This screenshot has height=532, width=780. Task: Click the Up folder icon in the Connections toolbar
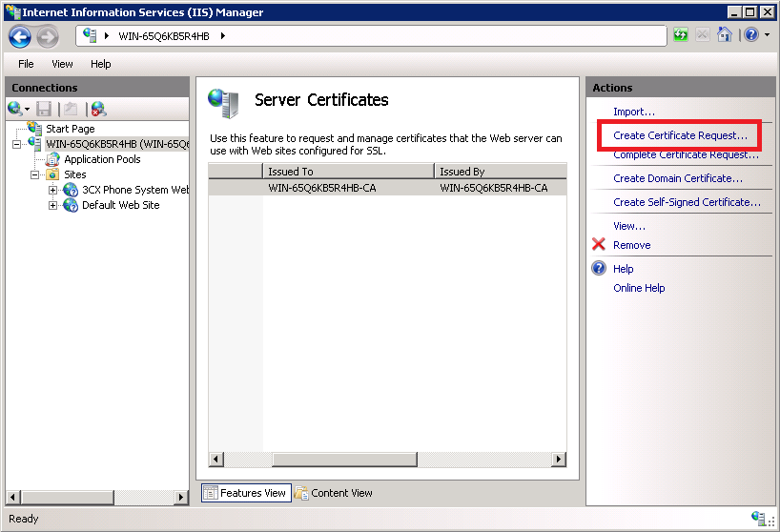(x=71, y=109)
